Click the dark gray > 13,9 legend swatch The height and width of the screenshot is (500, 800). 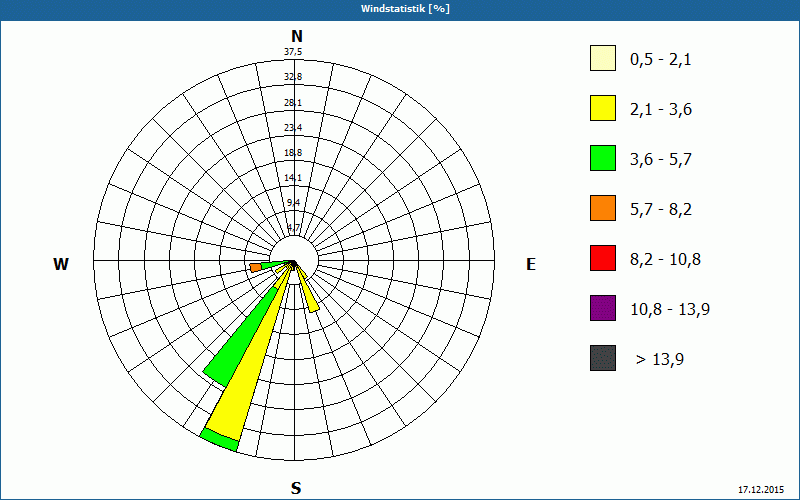click(x=603, y=358)
